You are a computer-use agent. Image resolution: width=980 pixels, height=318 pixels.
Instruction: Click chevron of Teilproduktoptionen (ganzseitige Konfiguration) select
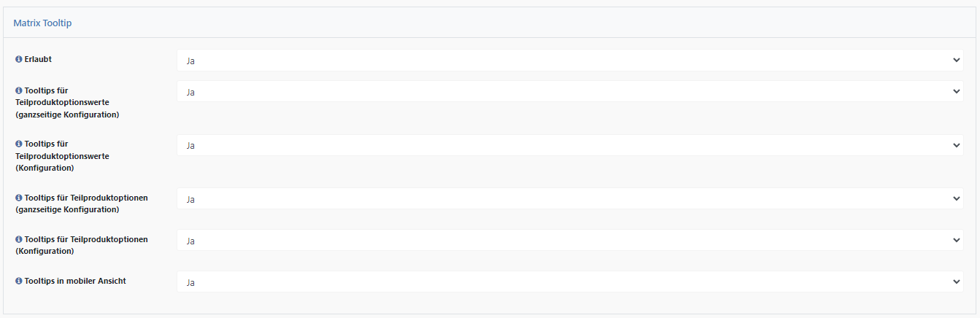pyautogui.click(x=957, y=198)
